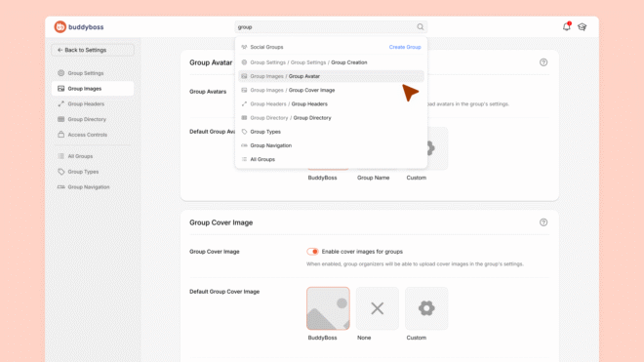Click the All Groups sidebar list icon
Viewport: 644px width, 362px height.
60,156
